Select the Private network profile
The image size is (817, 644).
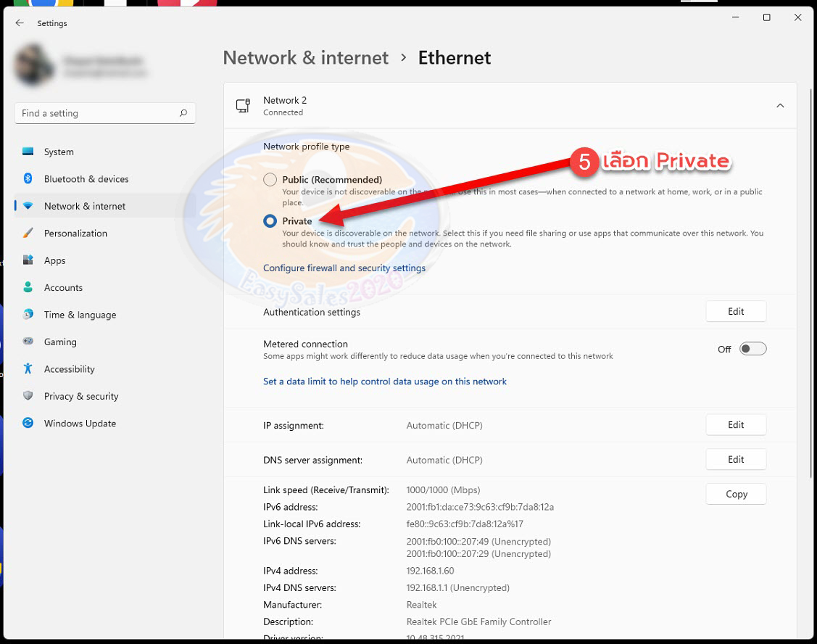tap(269, 221)
